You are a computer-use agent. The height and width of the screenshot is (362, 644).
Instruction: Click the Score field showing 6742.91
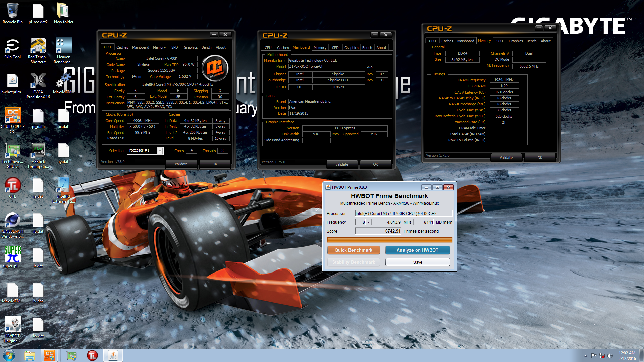pyautogui.click(x=378, y=231)
